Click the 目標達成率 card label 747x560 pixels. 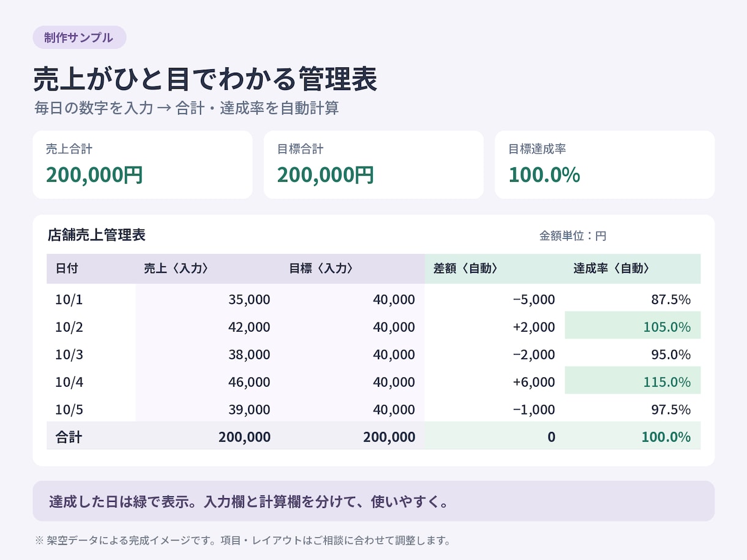coord(538,149)
